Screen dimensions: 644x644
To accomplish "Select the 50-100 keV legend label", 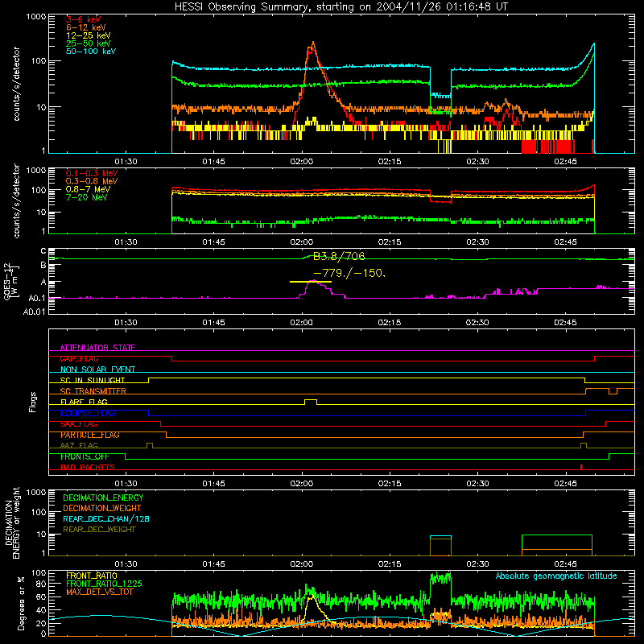I will [91, 51].
